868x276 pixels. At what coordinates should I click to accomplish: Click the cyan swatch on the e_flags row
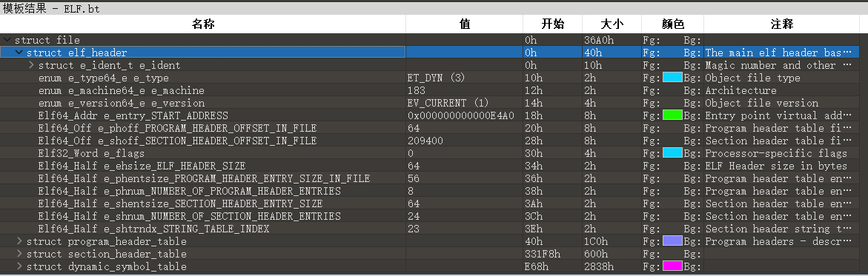tap(672, 153)
